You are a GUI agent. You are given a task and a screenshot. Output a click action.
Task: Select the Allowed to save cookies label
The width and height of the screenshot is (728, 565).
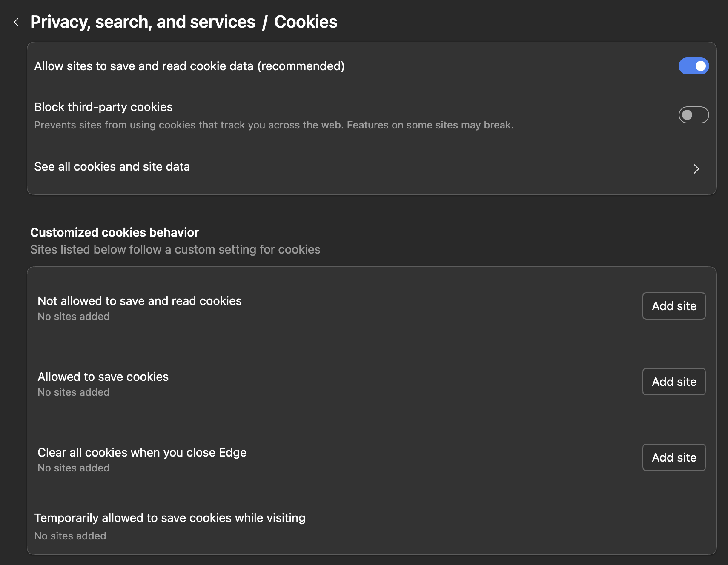[x=103, y=377]
